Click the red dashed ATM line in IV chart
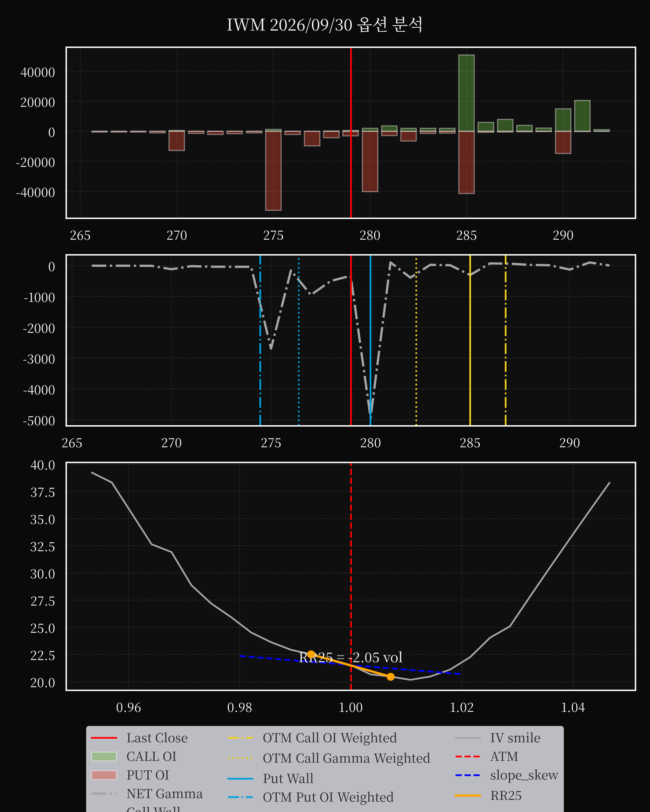This screenshot has width=650, height=812. 351,576
